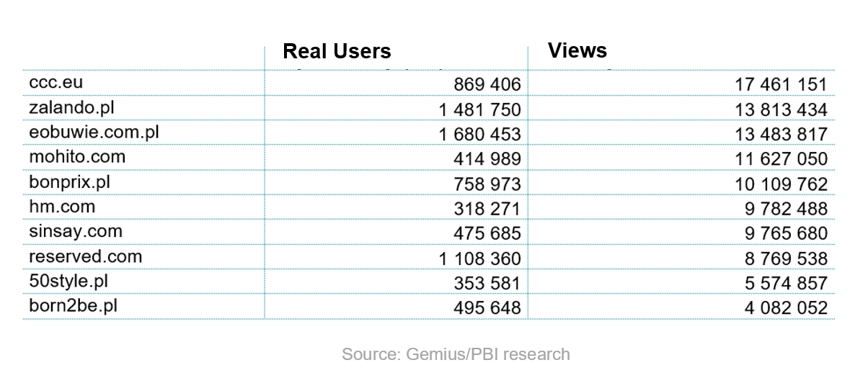
Task: Click the eobuwie.com.pl entry
Action: tap(94, 132)
